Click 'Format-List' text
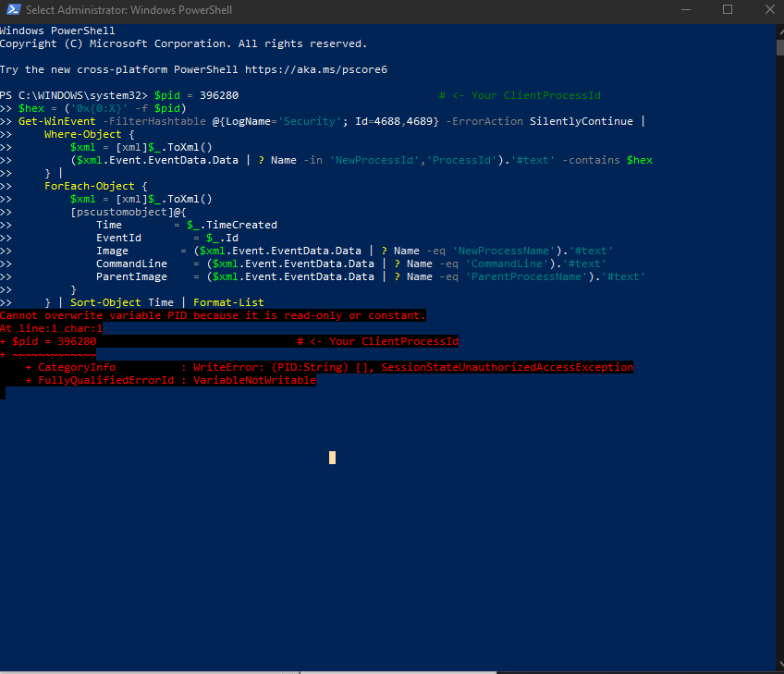 [228, 303]
